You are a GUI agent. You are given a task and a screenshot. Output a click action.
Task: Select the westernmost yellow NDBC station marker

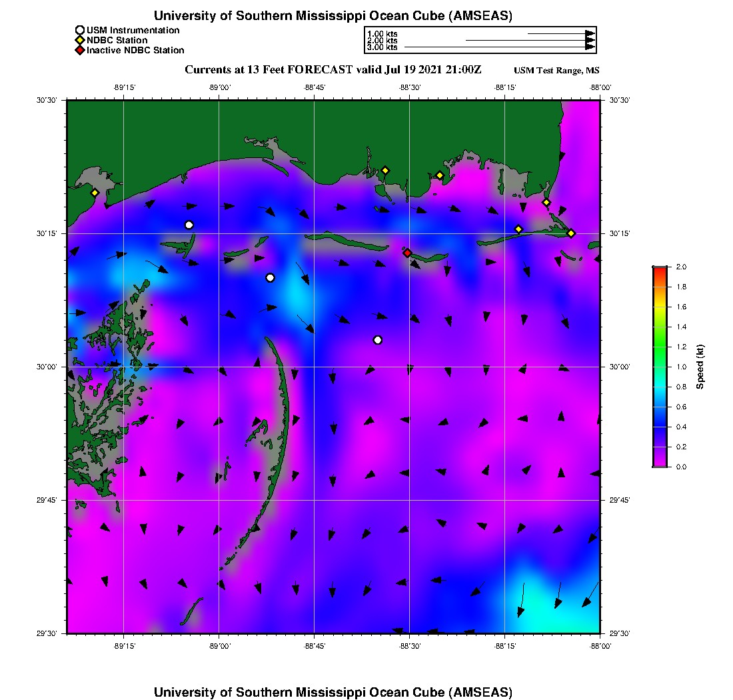tap(95, 193)
